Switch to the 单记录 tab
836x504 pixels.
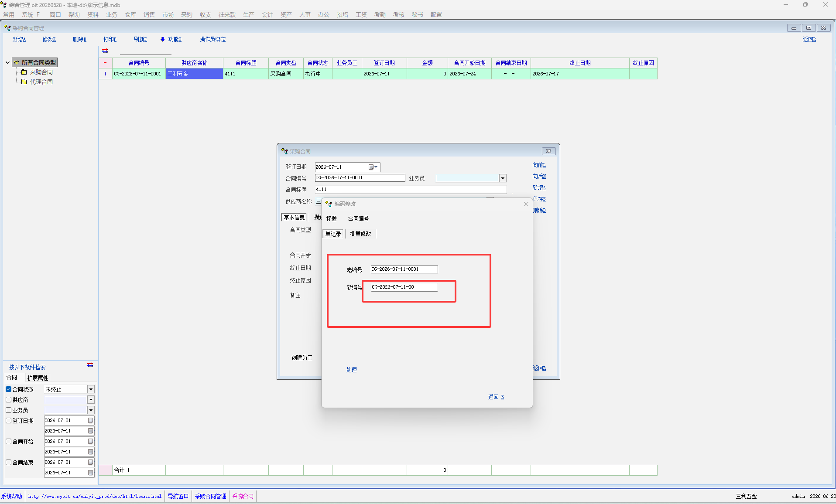click(333, 234)
